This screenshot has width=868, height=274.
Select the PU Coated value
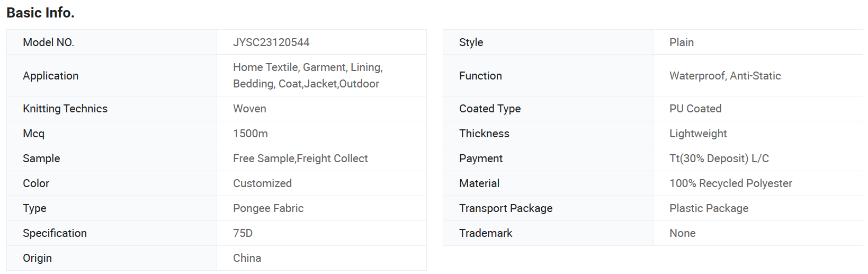[x=695, y=109]
